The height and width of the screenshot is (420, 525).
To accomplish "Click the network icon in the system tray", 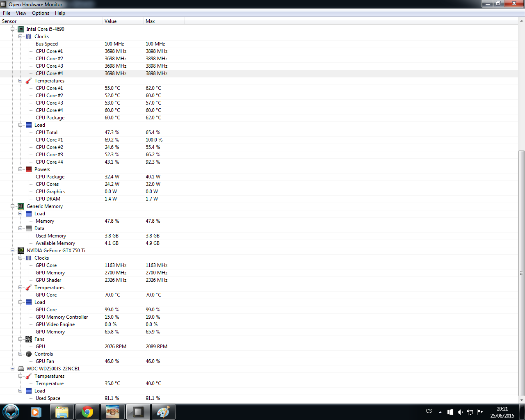I will coord(470,412).
